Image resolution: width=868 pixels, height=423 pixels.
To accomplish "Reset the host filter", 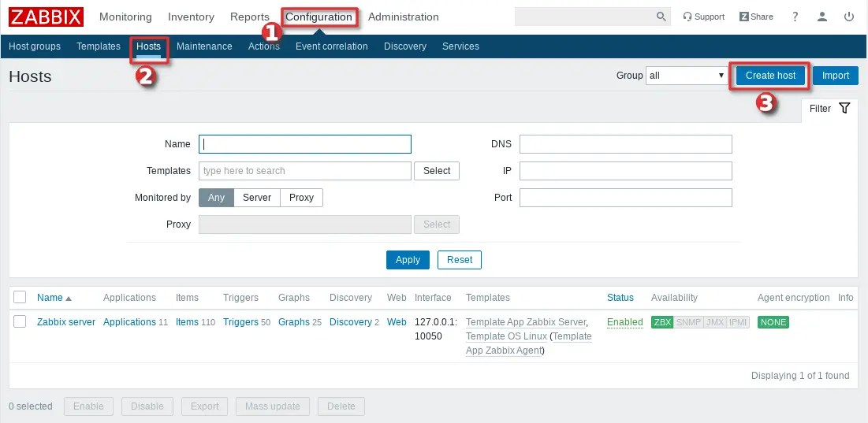I will coord(460,260).
